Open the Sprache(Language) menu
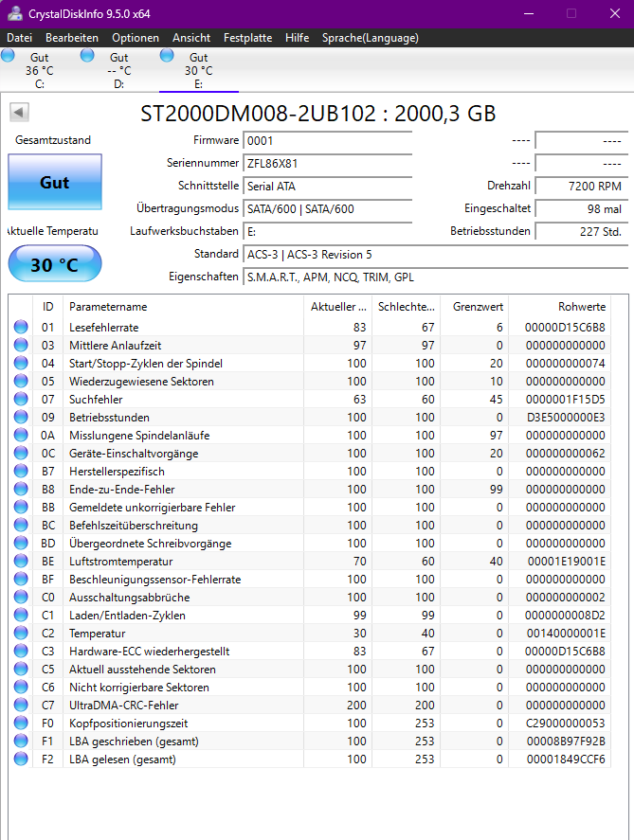Screen dimensions: 634x840 click(x=371, y=38)
